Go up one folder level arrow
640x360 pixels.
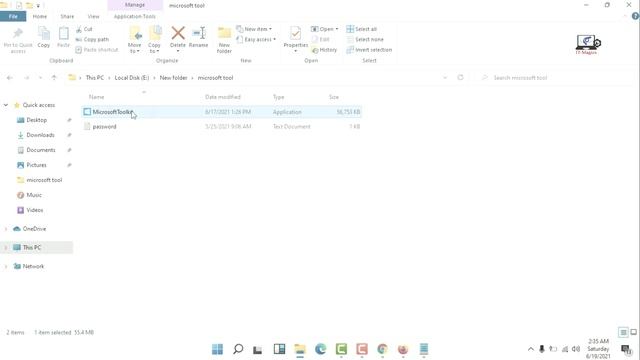(54, 78)
